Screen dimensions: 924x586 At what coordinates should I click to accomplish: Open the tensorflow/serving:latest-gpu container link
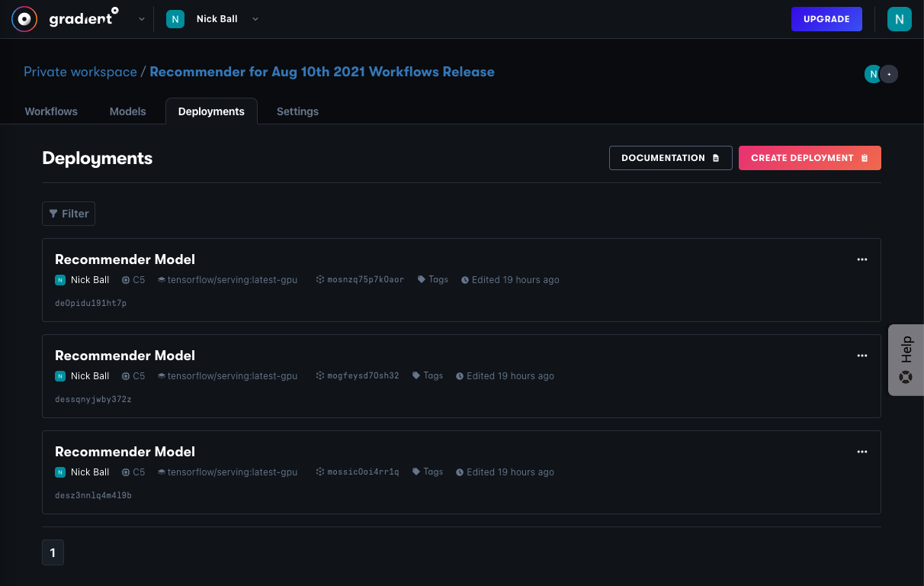(227, 279)
